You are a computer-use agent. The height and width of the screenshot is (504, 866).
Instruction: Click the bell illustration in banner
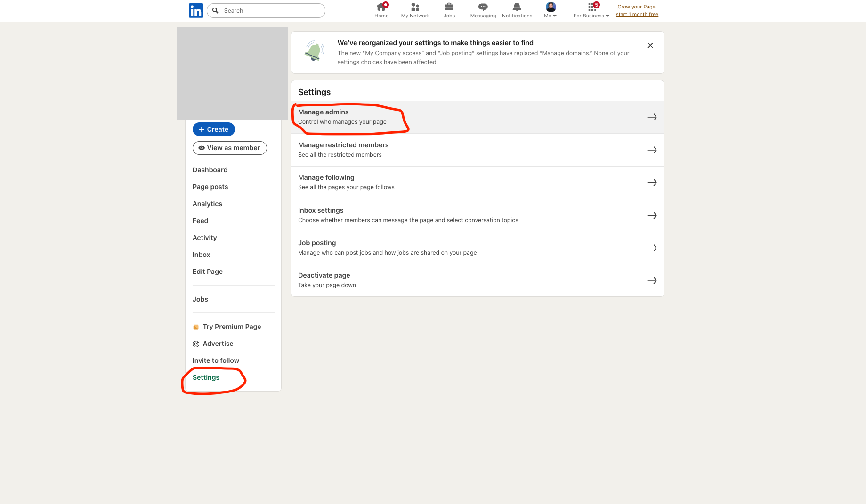pos(315,51)
